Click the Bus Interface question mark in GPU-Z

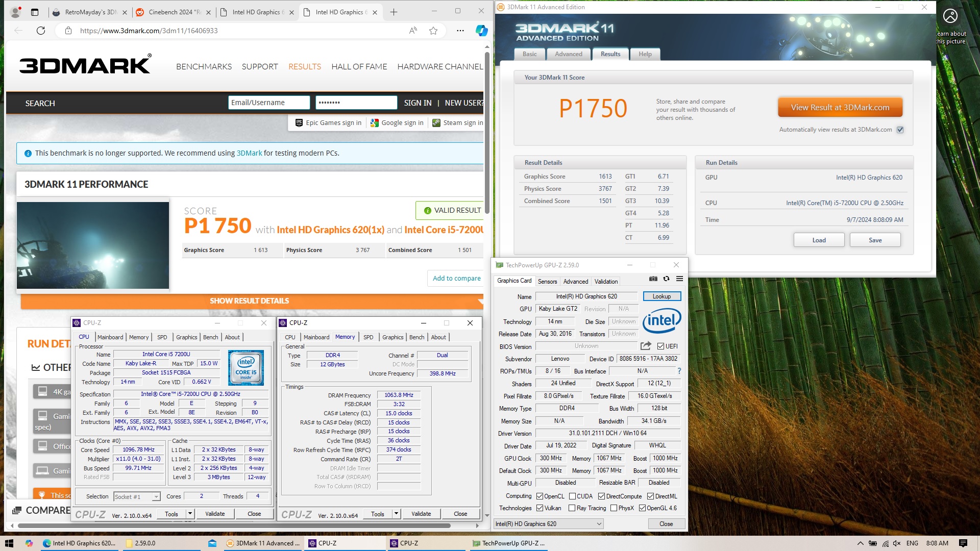coord(679,371)
